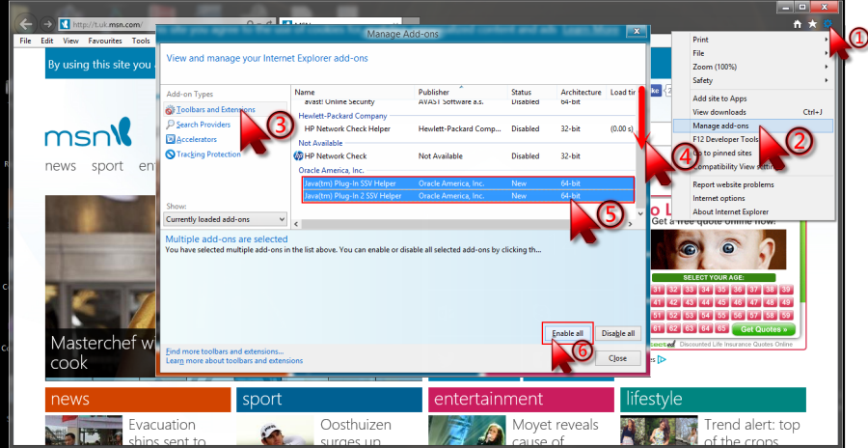The height and width of the screenshot is (448, 868).
Task: Choose F12 Developer Tools menu entry
Action: pyautogui.click(x=753, y=139)
